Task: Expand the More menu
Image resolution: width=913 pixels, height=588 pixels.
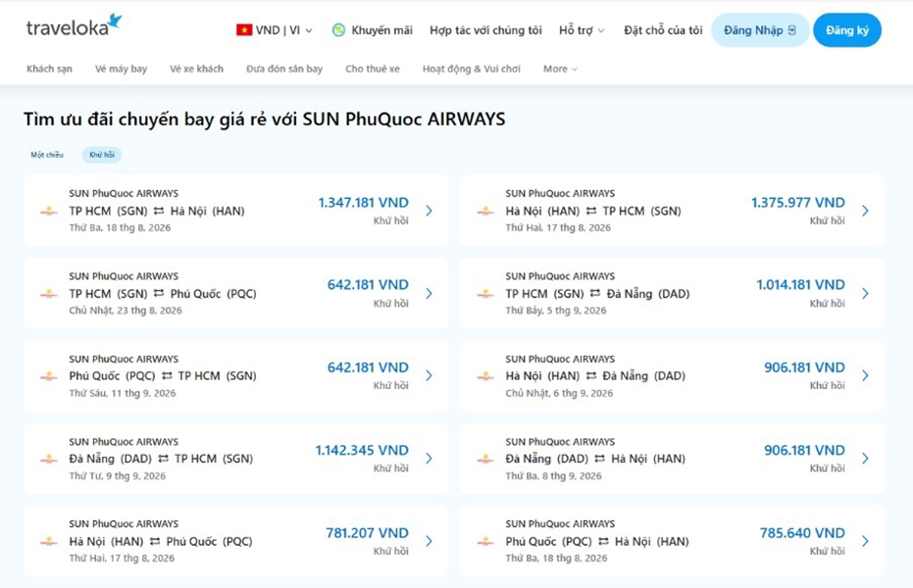Action: coord(560,69)
